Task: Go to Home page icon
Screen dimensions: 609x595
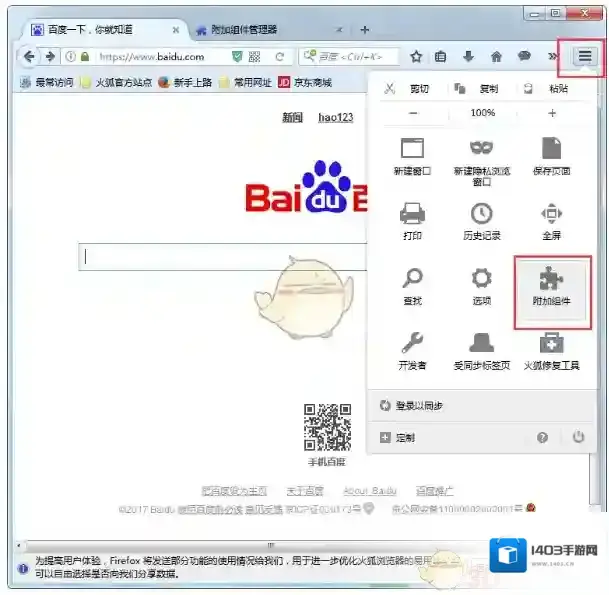Action: tap(496, 57)
